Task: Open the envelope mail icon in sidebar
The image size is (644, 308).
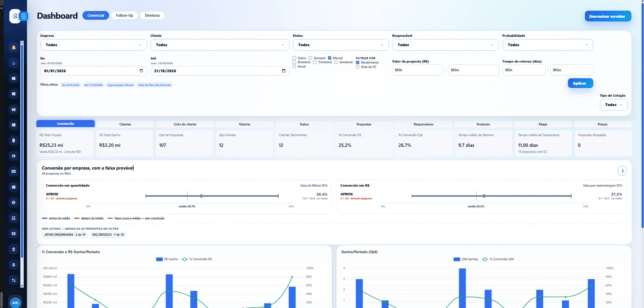Action: coord(14,171)
